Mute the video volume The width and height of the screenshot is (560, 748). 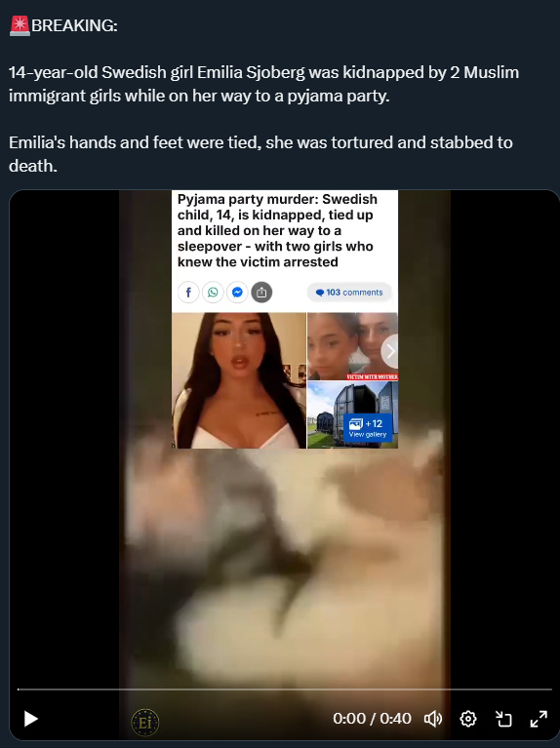tap(433, 719)
